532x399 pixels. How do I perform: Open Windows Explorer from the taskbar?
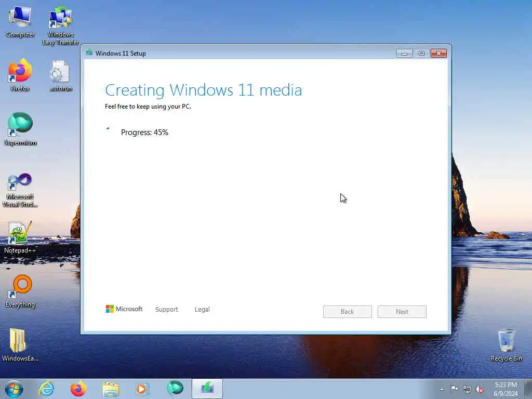111,389
